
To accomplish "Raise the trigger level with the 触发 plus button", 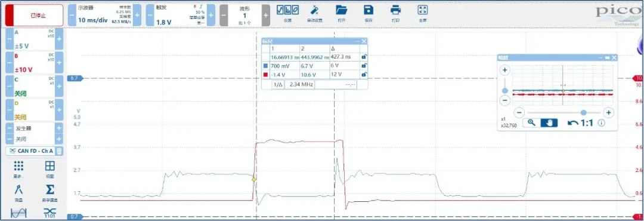I will tap(211, 15).
